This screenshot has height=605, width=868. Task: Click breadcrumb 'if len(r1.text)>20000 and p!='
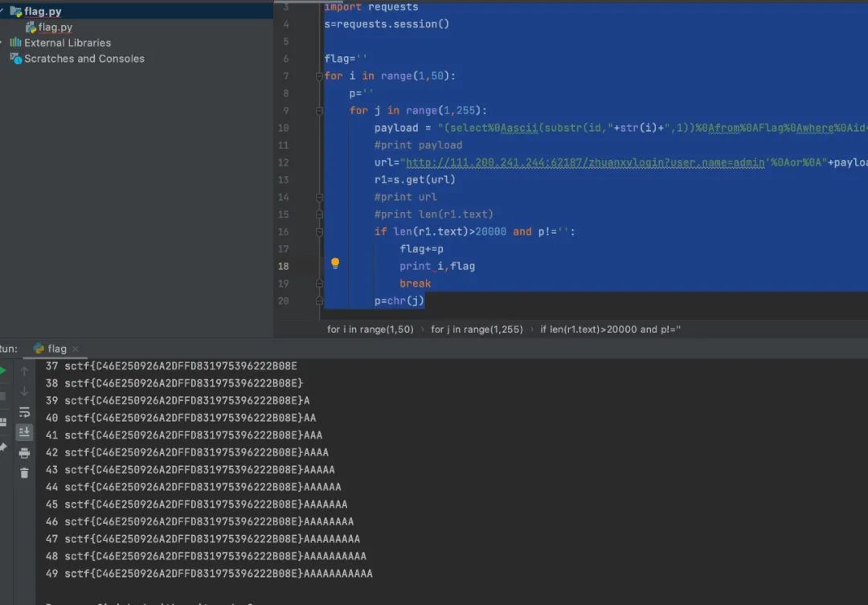coord(610,329)
